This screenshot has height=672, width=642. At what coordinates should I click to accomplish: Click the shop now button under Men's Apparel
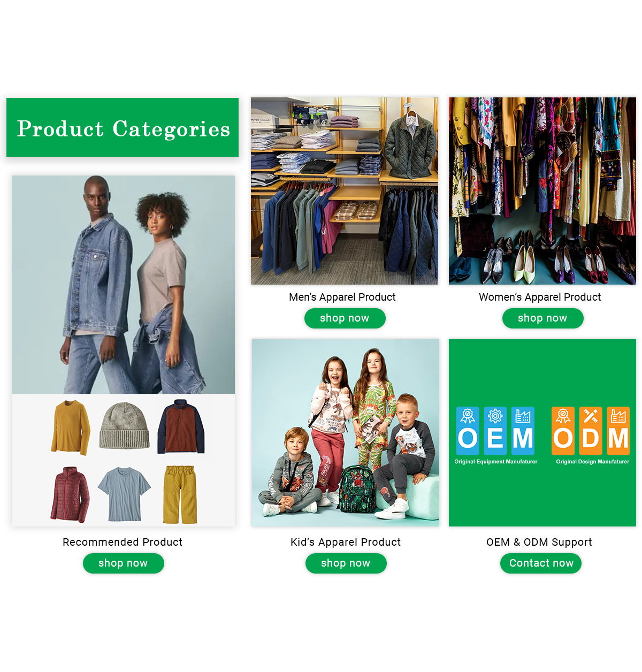click(345, 318)
